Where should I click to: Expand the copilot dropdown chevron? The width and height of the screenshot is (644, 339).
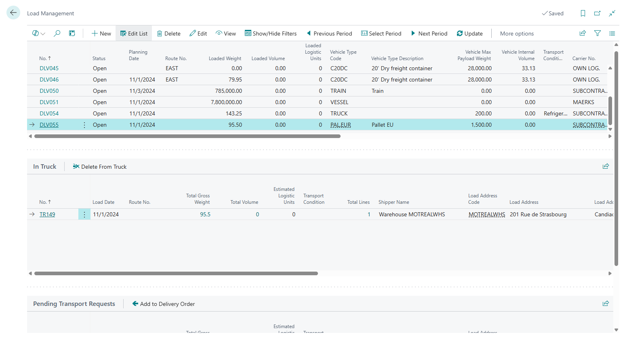(x=43, y=33)
